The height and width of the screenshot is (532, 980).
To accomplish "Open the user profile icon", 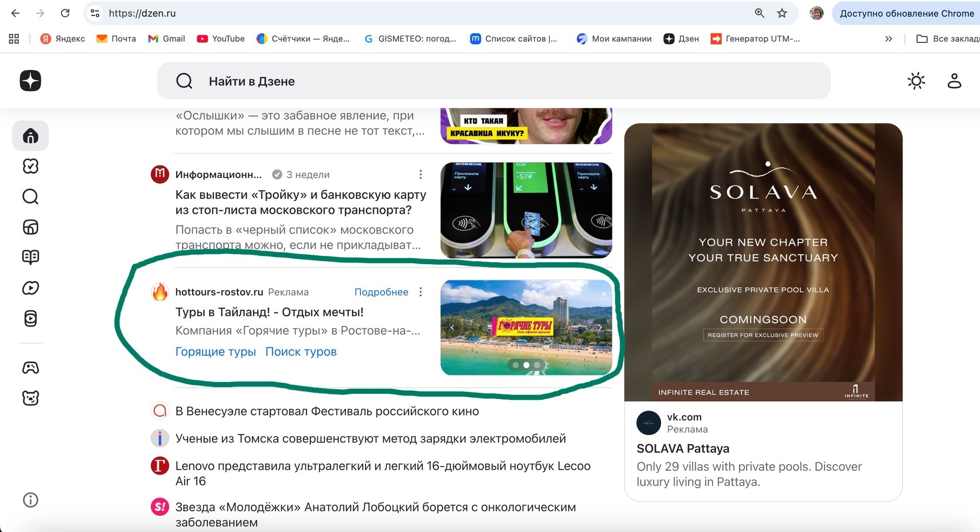I will [x=954, y=81].
